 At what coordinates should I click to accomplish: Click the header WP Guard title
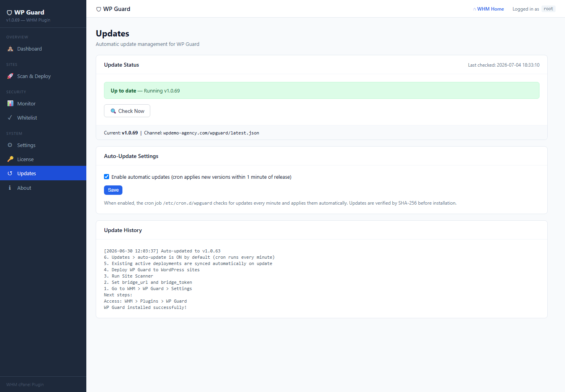pyautogui.click(x=117, y=9)
